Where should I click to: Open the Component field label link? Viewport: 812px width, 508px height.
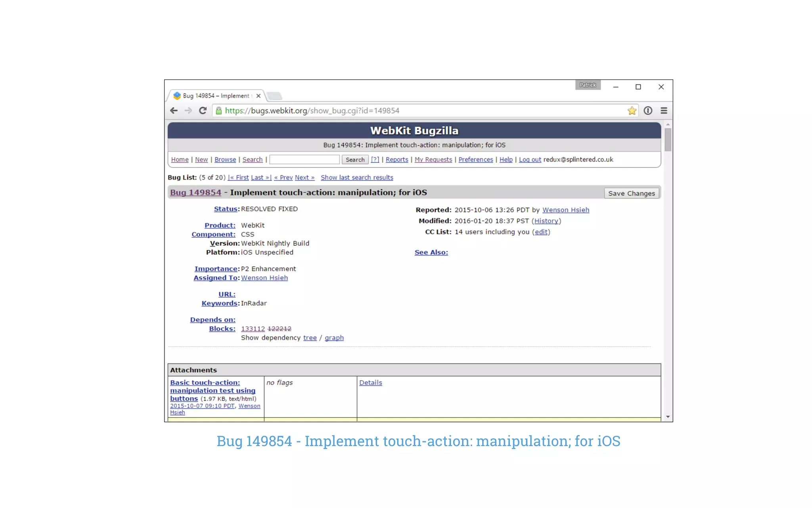213,235
